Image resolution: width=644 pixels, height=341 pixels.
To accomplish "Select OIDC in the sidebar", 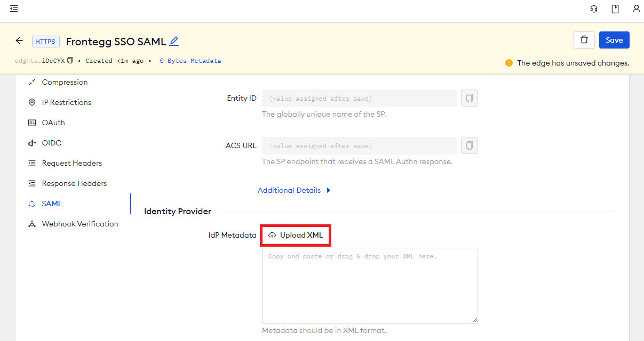I will (52, 142).
